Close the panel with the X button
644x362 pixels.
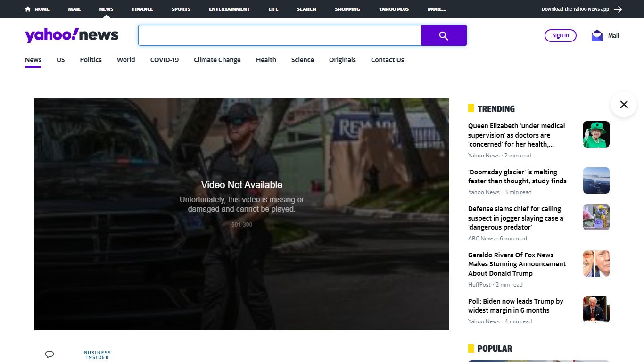point(624,104)
